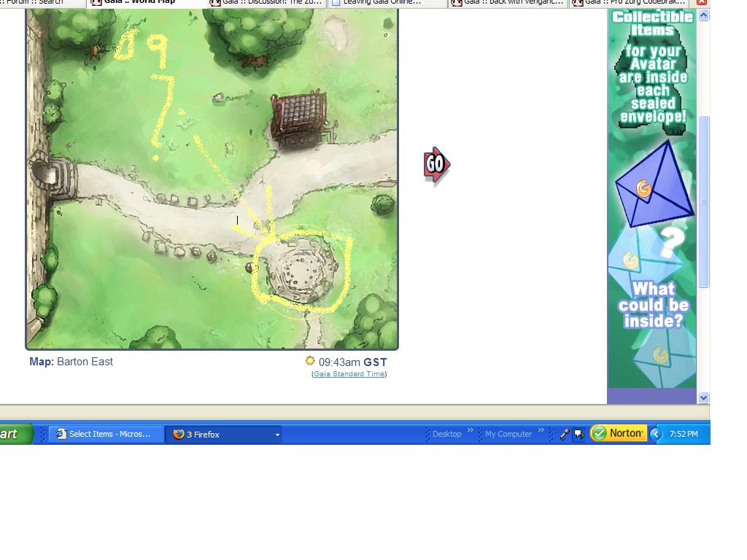
Task: Click the stone well circle on the map
Action: (302, 271)
